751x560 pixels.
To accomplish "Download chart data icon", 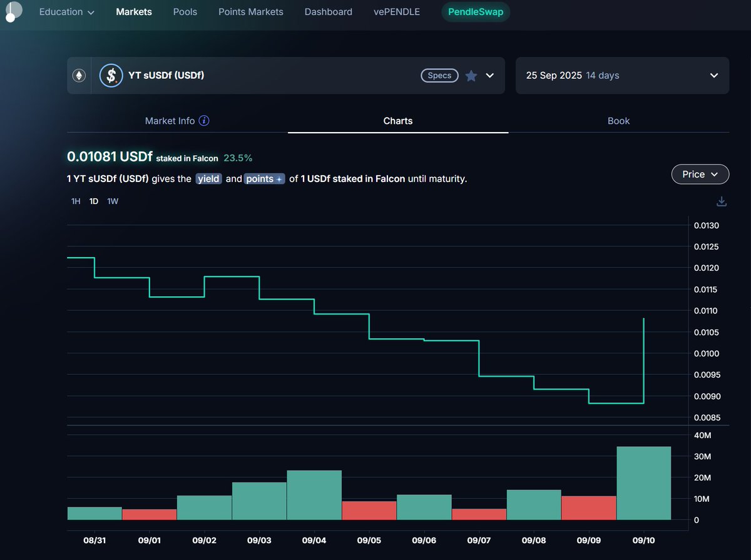I will pyautogui.click(x=722, y=201).
